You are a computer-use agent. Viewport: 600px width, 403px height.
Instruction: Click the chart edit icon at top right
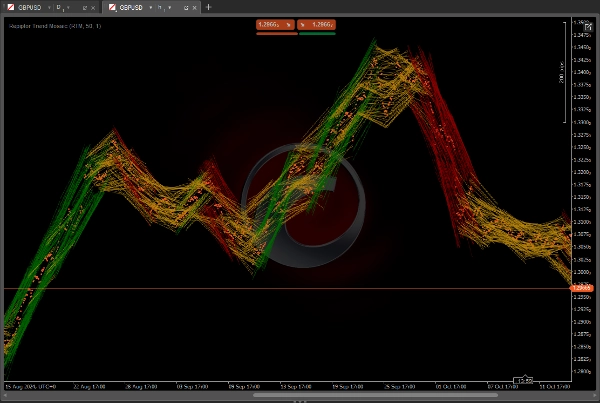588,27
